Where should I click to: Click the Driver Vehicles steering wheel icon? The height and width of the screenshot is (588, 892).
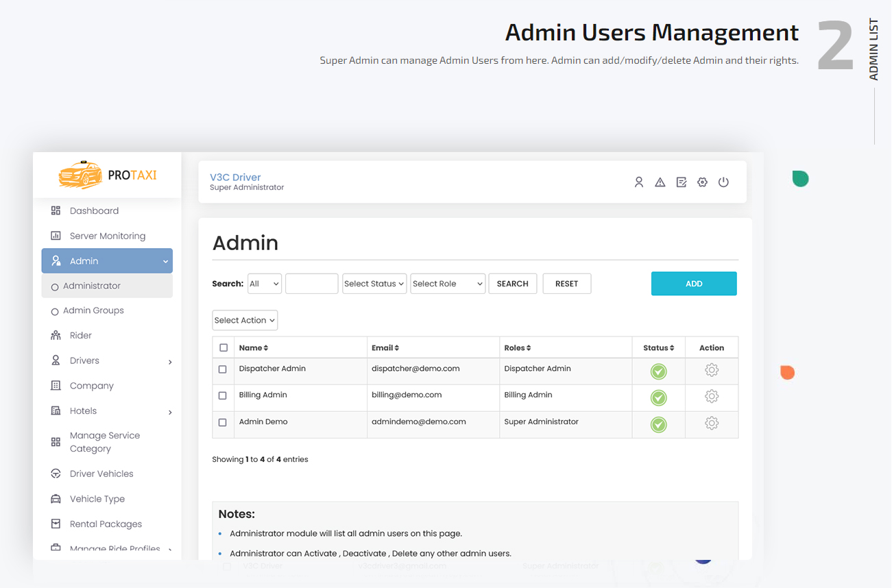click(x=56, y=474)
